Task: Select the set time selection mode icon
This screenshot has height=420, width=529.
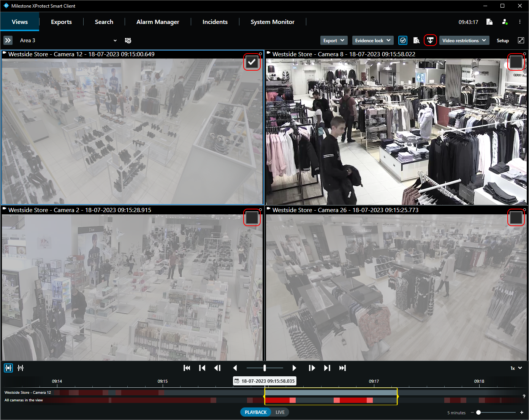Action: [20, 368]
